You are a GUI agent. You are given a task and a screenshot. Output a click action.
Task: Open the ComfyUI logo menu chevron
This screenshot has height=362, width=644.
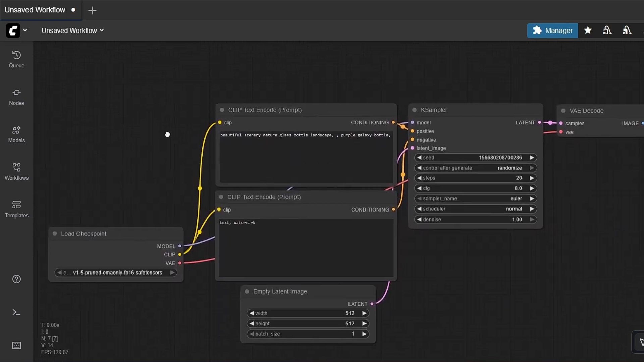click(x=25, y=30)
